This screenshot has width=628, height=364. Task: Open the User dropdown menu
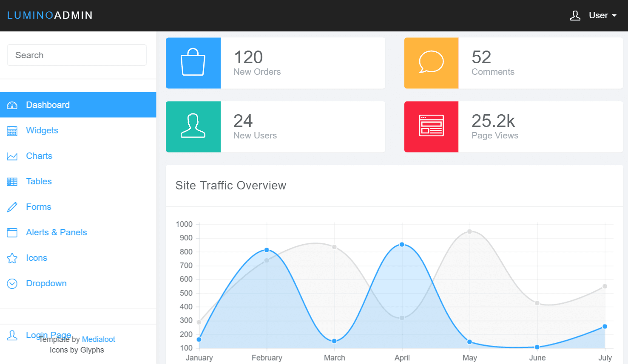tap(594, 16)
